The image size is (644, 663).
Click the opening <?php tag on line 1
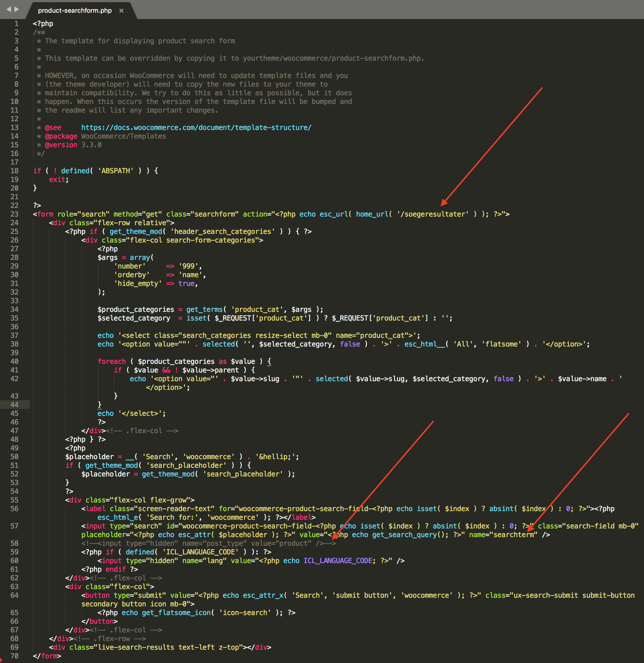coord(43,24)
